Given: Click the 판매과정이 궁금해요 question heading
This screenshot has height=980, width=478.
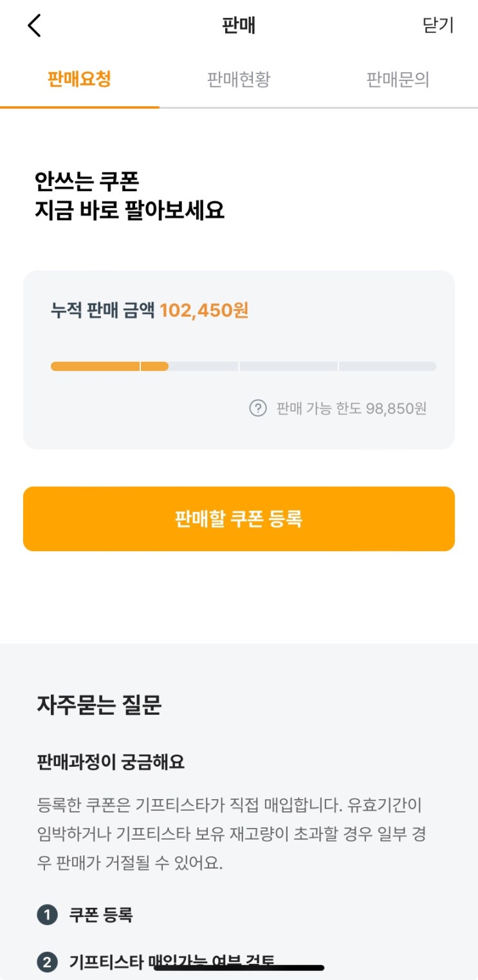Looking at the screenshot, I should (111, 762).
